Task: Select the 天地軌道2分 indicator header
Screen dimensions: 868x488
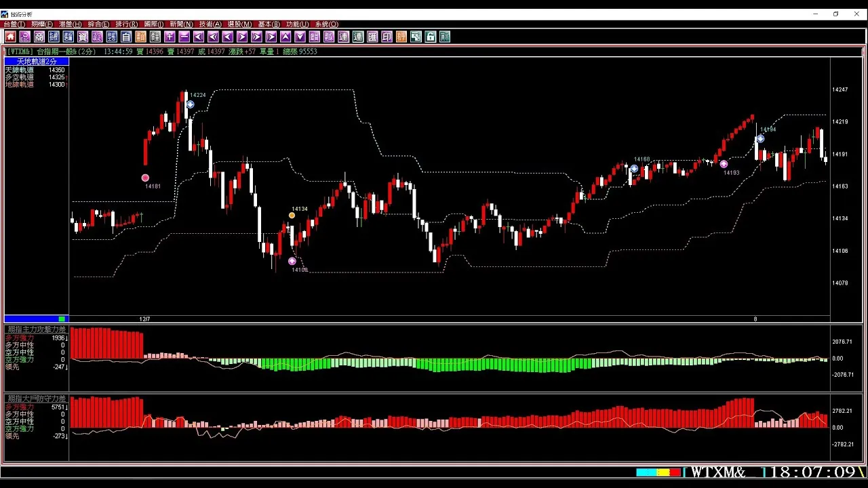Action: click(x=37, y=62)
